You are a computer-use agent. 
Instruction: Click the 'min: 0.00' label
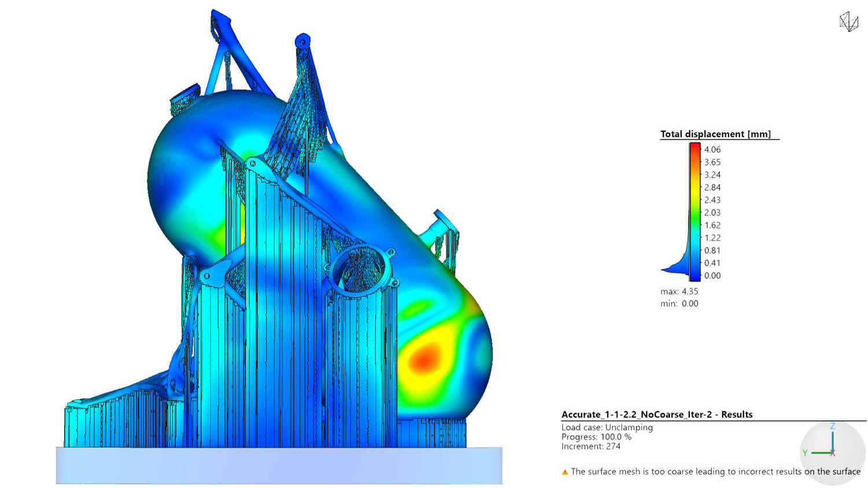click(x=679, y=304)
